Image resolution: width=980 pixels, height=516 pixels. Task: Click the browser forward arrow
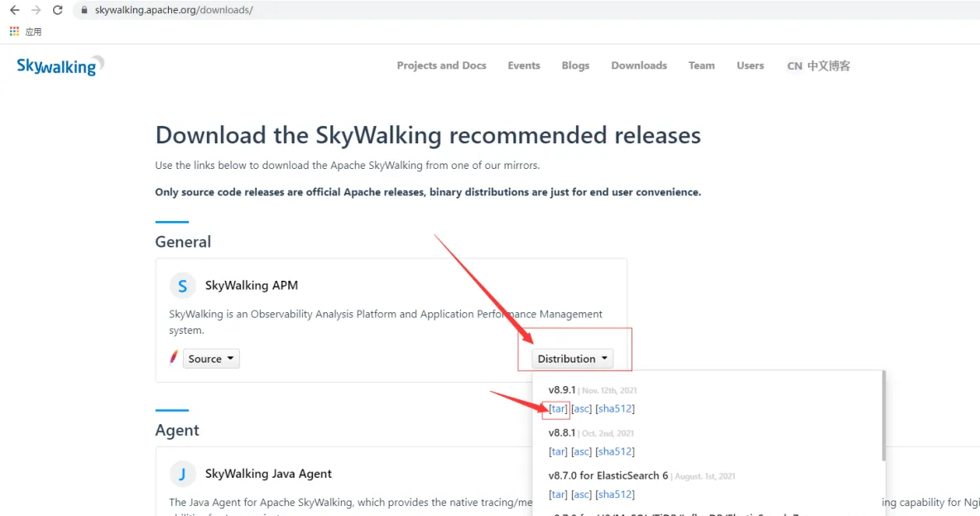tap(36, 10)
